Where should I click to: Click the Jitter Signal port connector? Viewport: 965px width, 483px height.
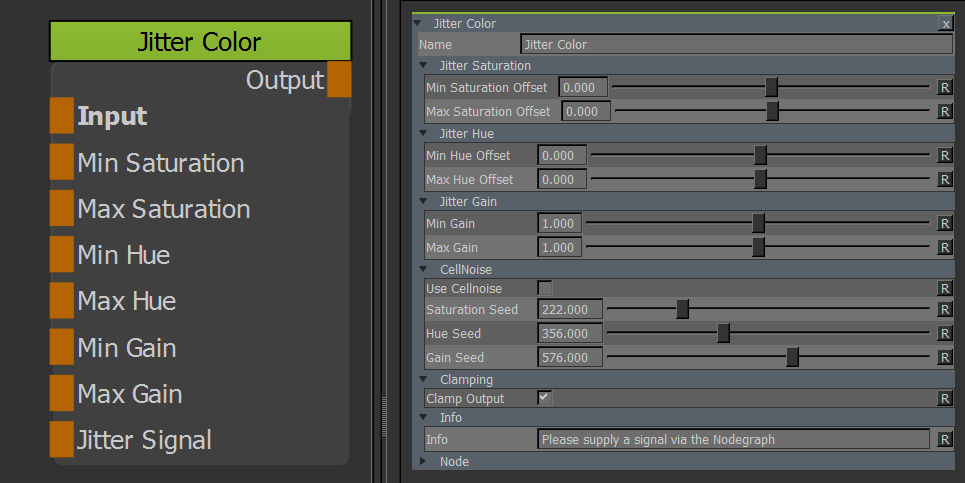62,439
